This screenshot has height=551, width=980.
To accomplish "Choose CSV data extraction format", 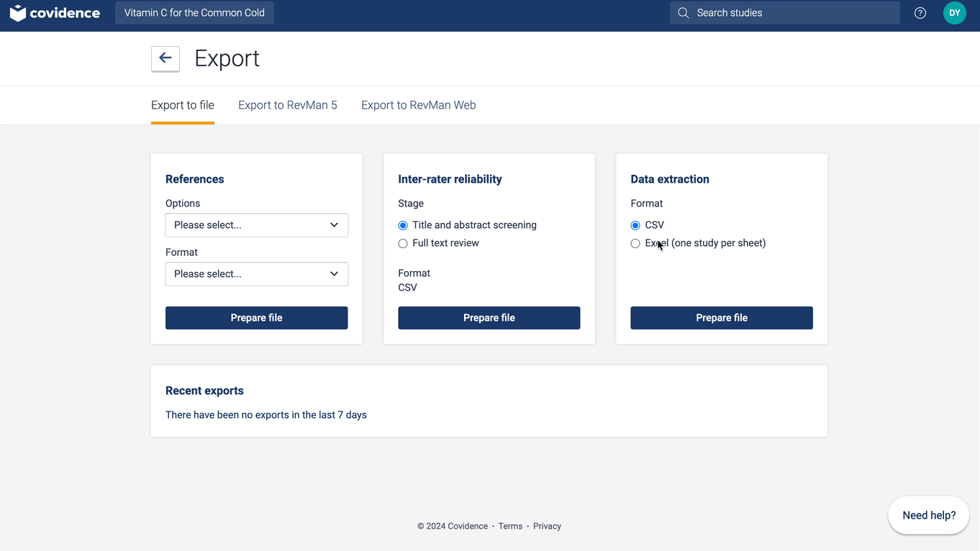I will click(x=635, y=226).
